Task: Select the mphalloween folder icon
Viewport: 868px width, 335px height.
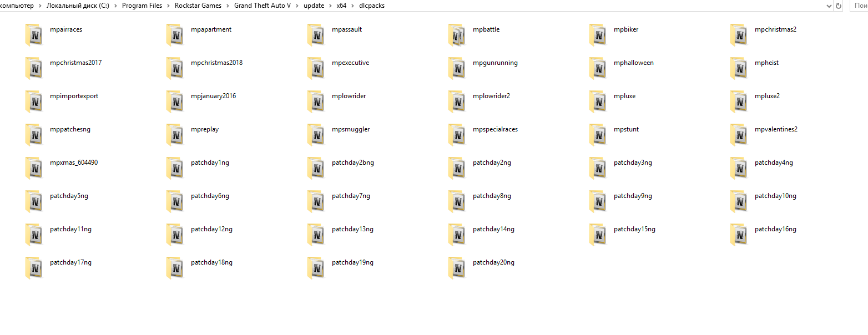Action: (598, 69)
